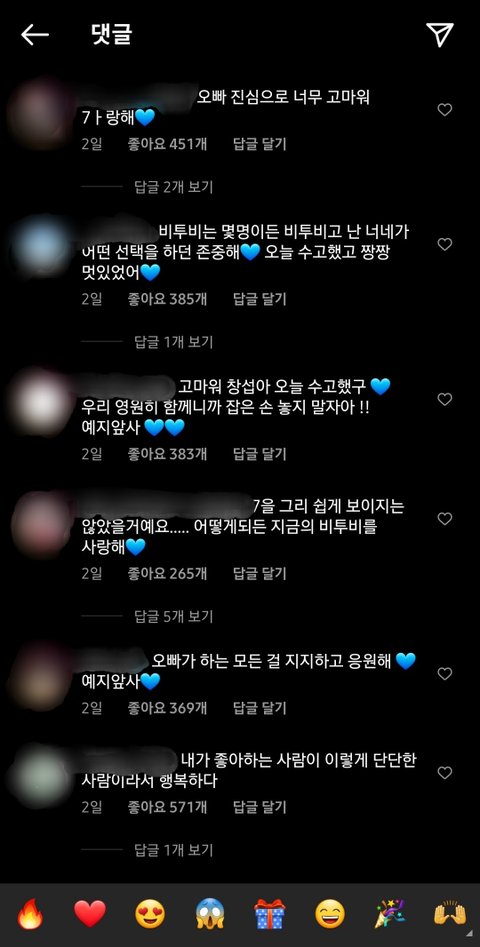
Task: Open profile picture of first commenter
Action: (40, 112)
